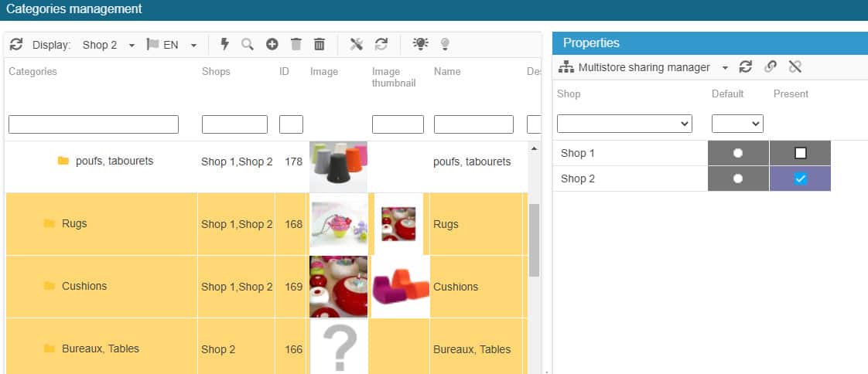Click the lightning bolt quick-action icon

[225, 44]
